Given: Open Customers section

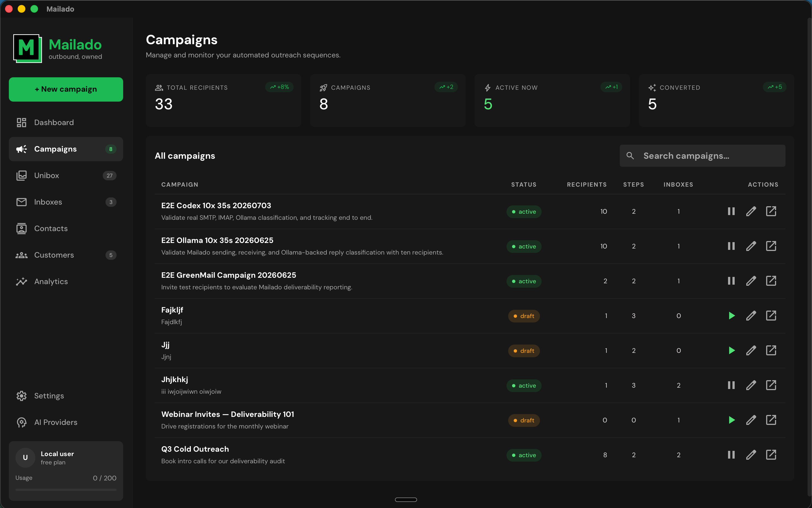Looking at the screenshot, I should (x=66, y=255).
